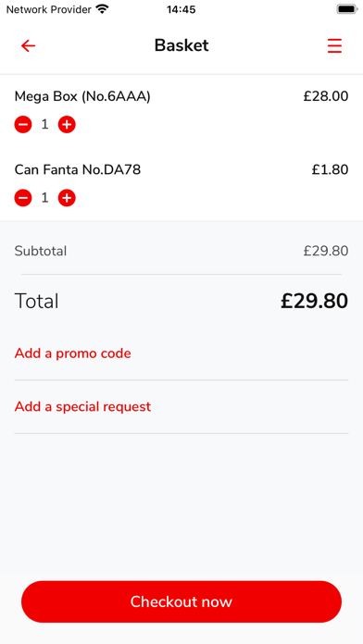The height and width of the screenshot is (644, 363).
Task: Open Add a special request
Action: [82, 406]
